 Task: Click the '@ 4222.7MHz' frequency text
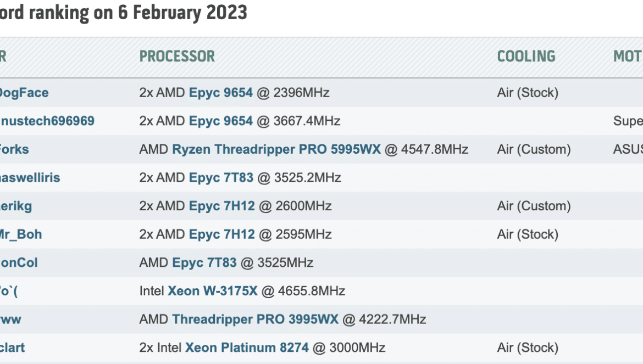pos(384,320)
